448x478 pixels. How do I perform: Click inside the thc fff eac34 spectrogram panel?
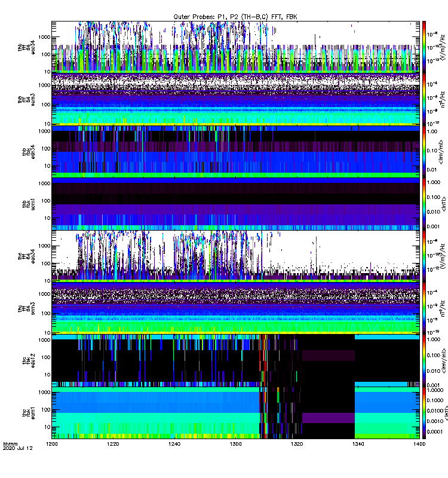[235, 256]
